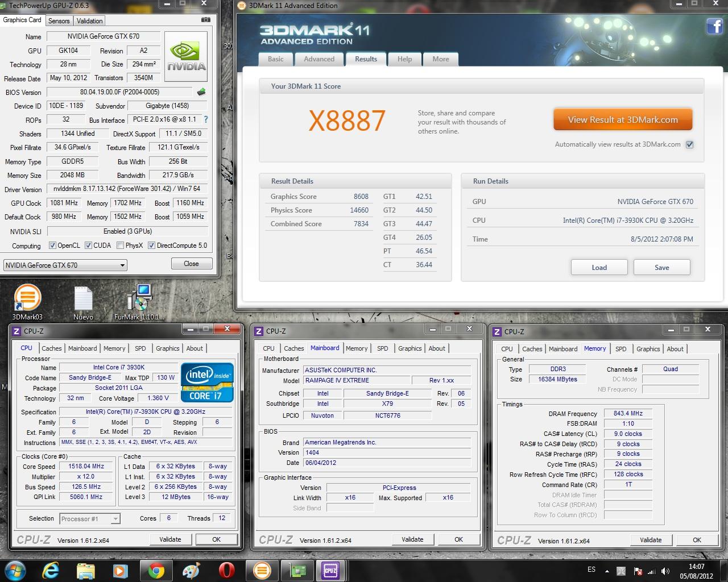The width and height of the screenshot is (728, 582).
Task: Click the RAMPAGE IV EXTREME model field
Action: [357, 380]
